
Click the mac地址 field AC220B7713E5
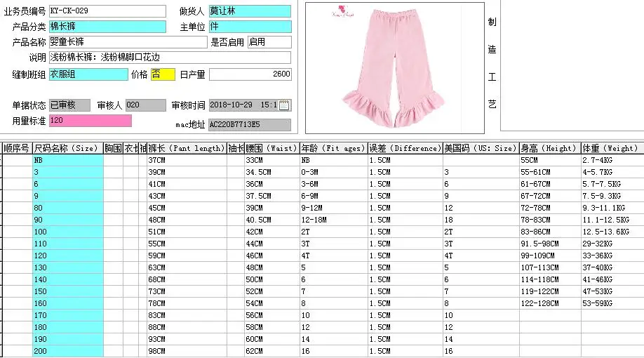(x=250, y=124)
